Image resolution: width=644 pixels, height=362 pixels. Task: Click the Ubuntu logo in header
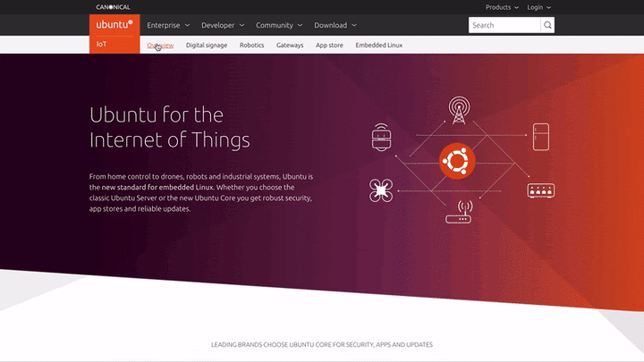[x=114, y=25]
